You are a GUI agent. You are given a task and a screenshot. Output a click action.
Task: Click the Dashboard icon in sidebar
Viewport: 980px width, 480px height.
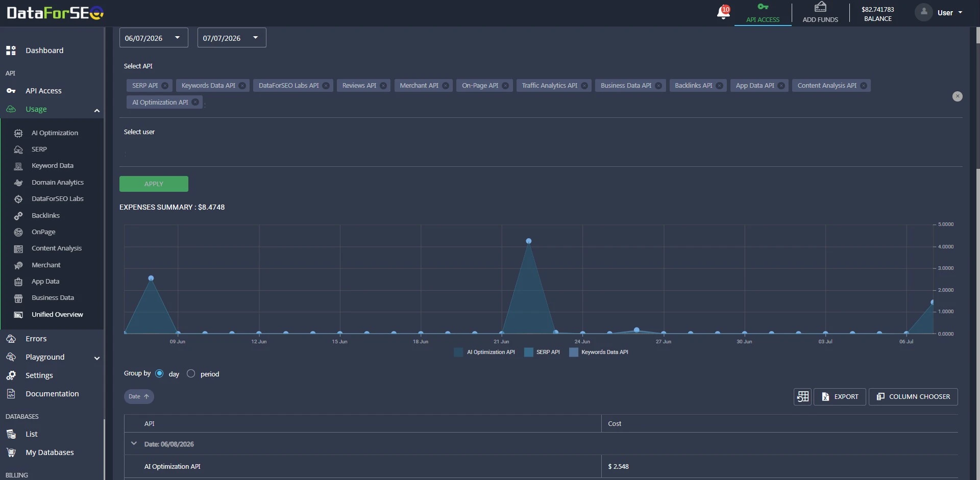point(11,50)
